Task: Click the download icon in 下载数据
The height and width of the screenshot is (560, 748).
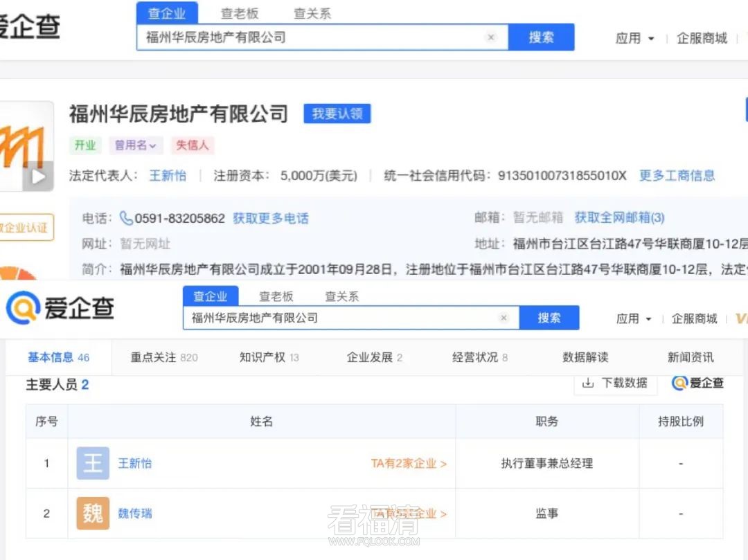Action: point(588,383)
